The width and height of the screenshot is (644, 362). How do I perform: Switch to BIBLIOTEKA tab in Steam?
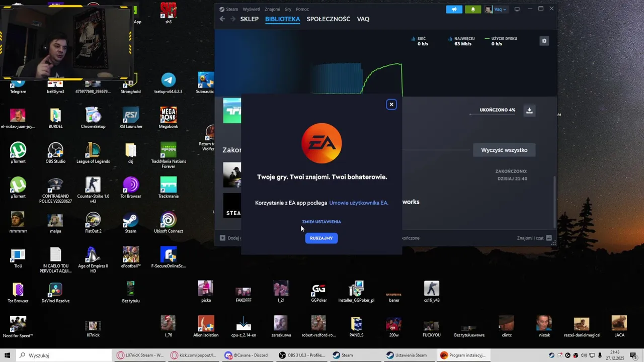point(282,19)
